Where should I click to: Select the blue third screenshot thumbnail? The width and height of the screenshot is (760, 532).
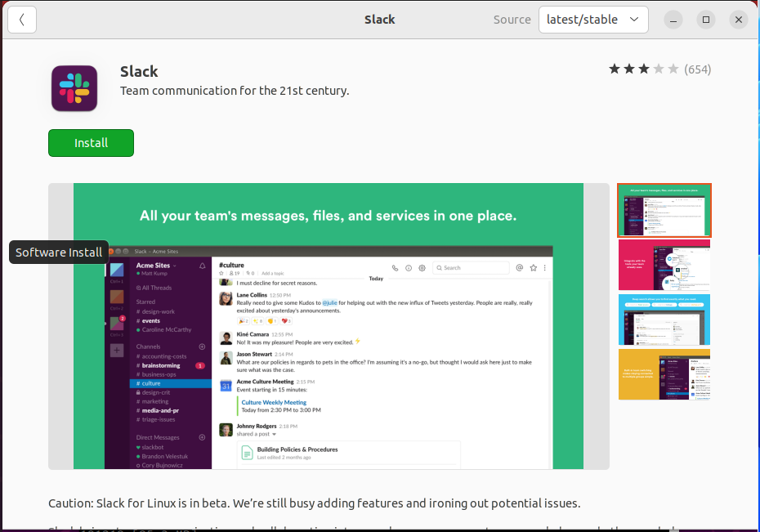(664, 320)
